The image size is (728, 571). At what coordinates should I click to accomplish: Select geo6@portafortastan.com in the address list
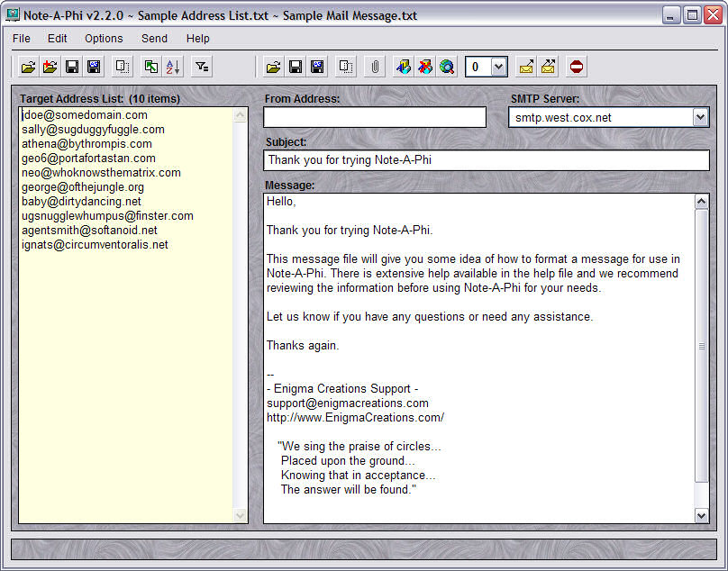point(88,159)
